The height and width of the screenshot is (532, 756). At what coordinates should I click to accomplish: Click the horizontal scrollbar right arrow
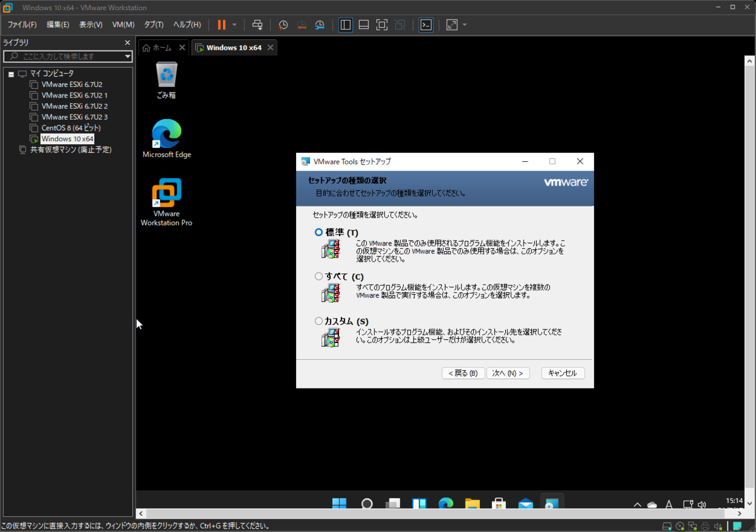pos(739,514)
